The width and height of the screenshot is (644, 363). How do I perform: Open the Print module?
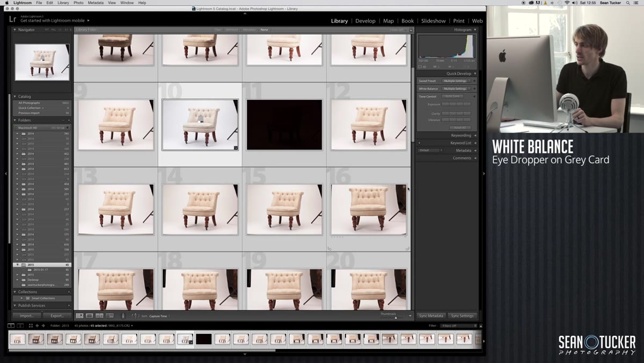[x=459, y=21]
